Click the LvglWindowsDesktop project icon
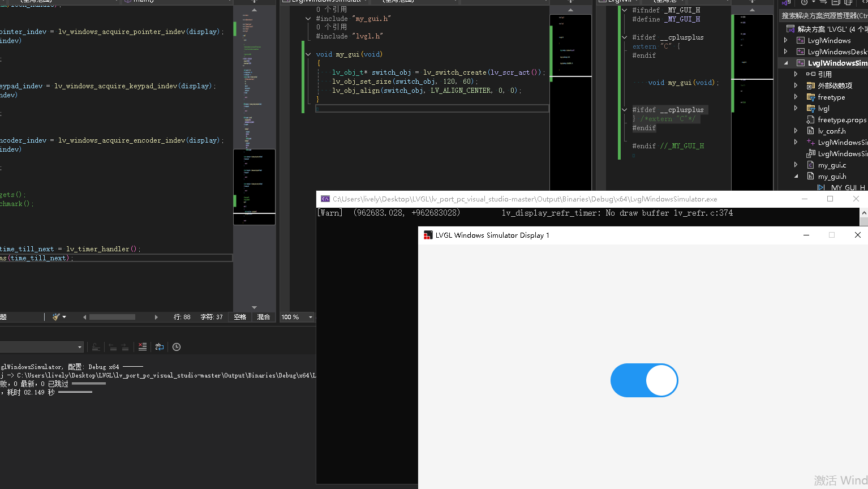Viewport: 868px width, 489px height. [x=801, y=52]
